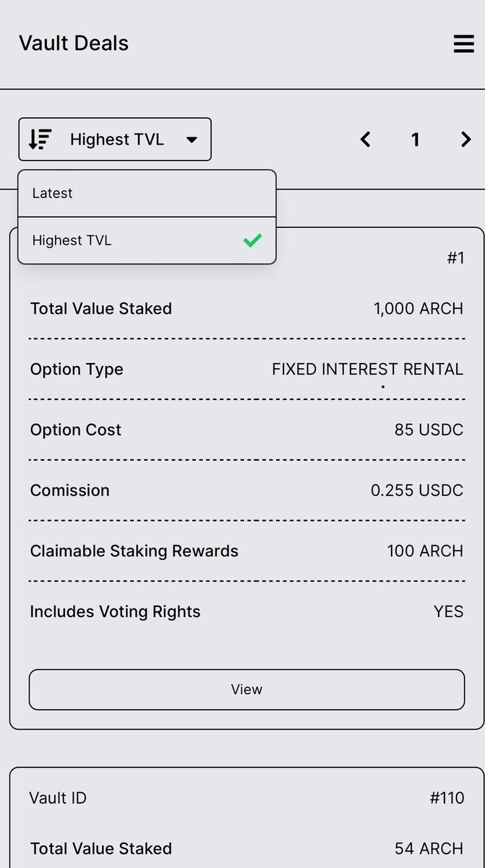Viewport: 485px width, 868px height.
Task: View details of vault #1
Action: [246, 689]
